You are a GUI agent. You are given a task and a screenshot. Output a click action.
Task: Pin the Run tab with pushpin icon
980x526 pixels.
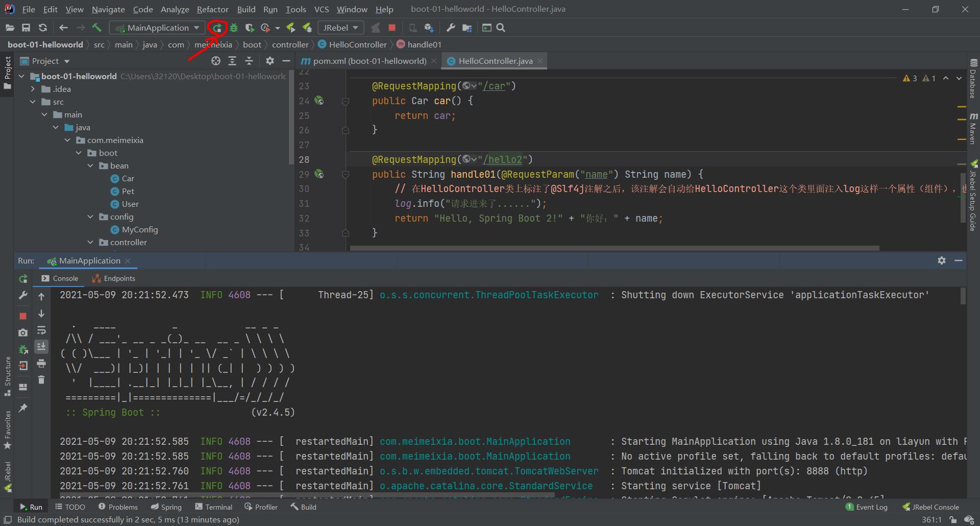[x=23, y=408]
